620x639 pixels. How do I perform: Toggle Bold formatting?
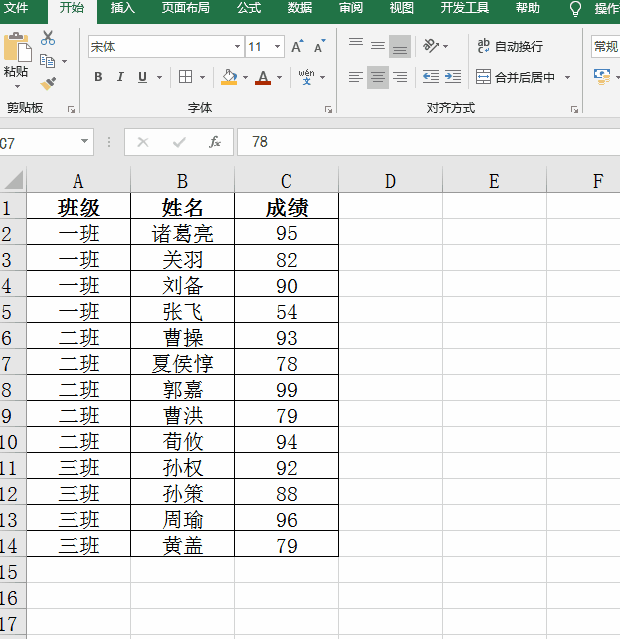[98, 77]
